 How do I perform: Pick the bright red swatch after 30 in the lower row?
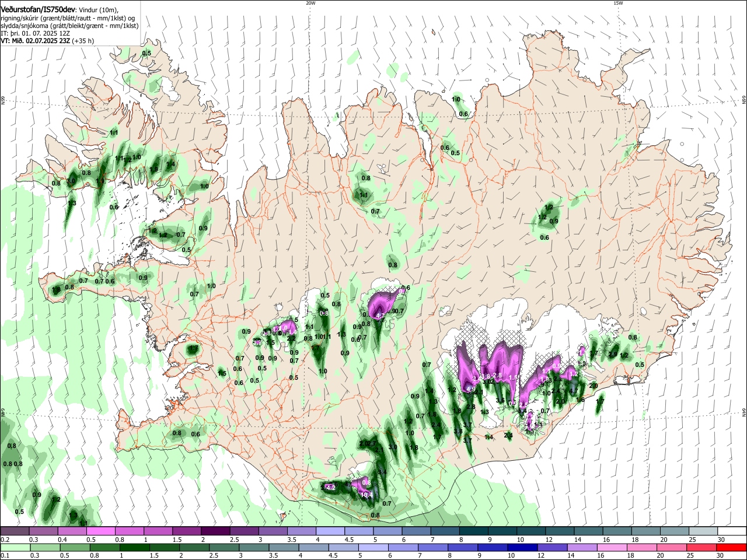732,548
